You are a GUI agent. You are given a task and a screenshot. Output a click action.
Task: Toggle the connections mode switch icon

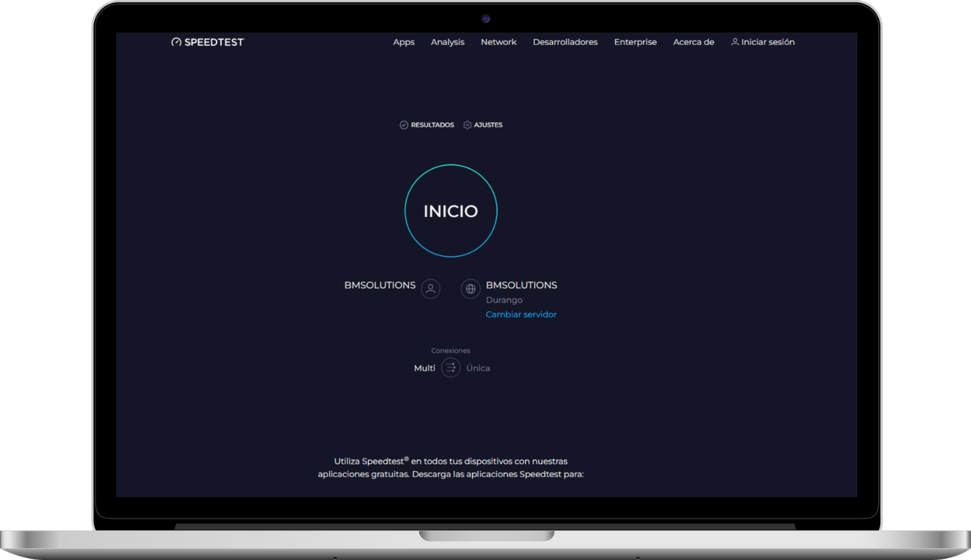[x=451, y=367]
